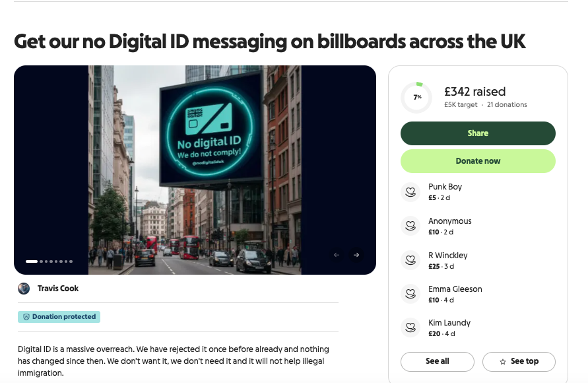
Task: Click Travis Cook's profile avatar
Action: point(24,289)
